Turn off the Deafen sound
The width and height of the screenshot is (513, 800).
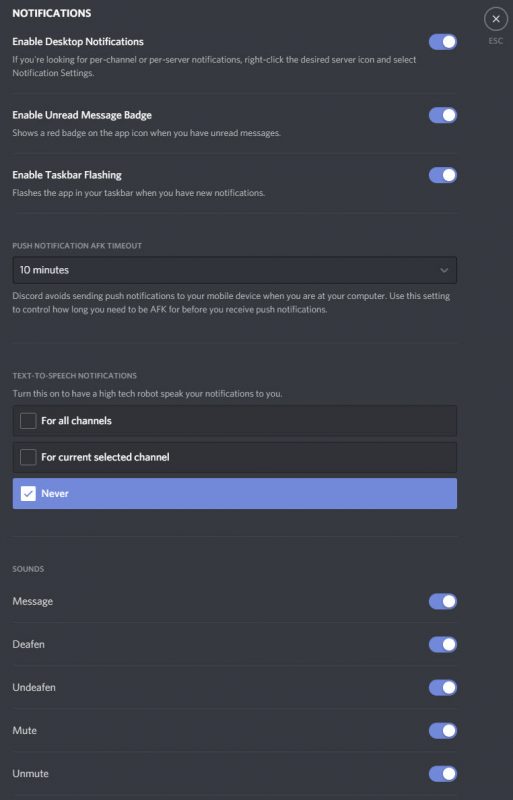coord(443,644)
